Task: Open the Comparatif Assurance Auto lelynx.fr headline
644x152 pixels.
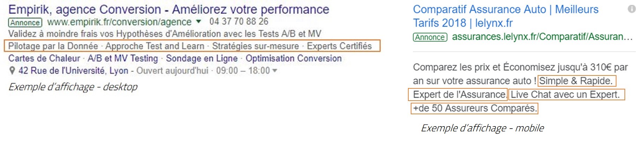Action: point(506,16)
